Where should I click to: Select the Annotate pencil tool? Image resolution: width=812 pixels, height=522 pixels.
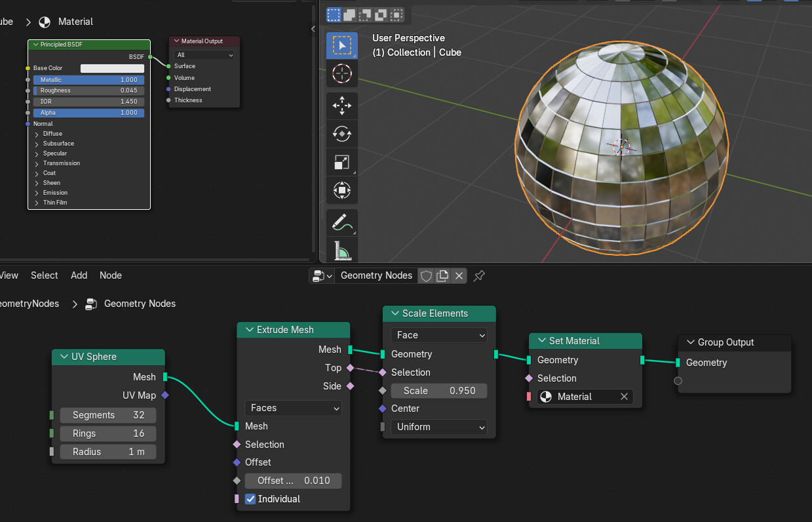tap(342, 223)
